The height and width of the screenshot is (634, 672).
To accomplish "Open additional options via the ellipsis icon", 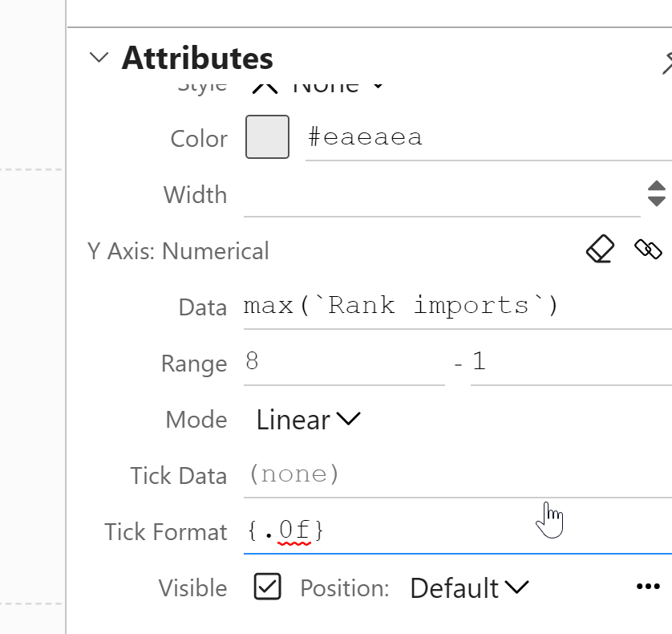I will (647, 587).
